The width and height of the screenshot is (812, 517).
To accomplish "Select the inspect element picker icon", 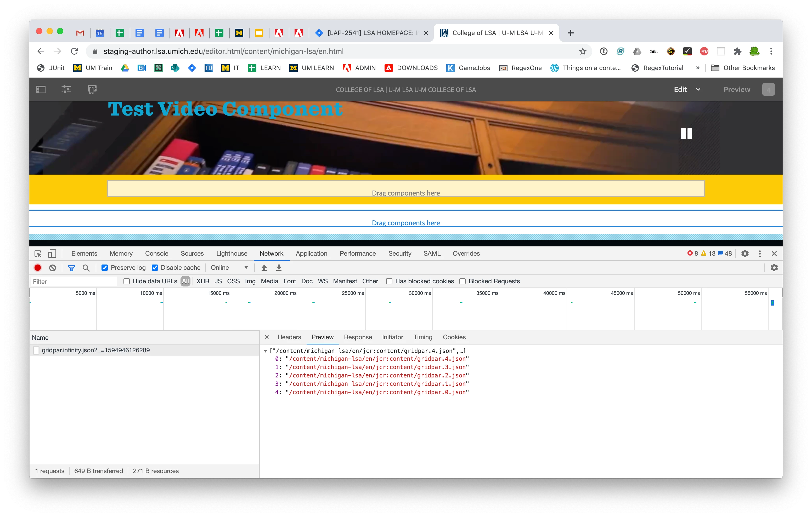I will [x=38, y=254].
